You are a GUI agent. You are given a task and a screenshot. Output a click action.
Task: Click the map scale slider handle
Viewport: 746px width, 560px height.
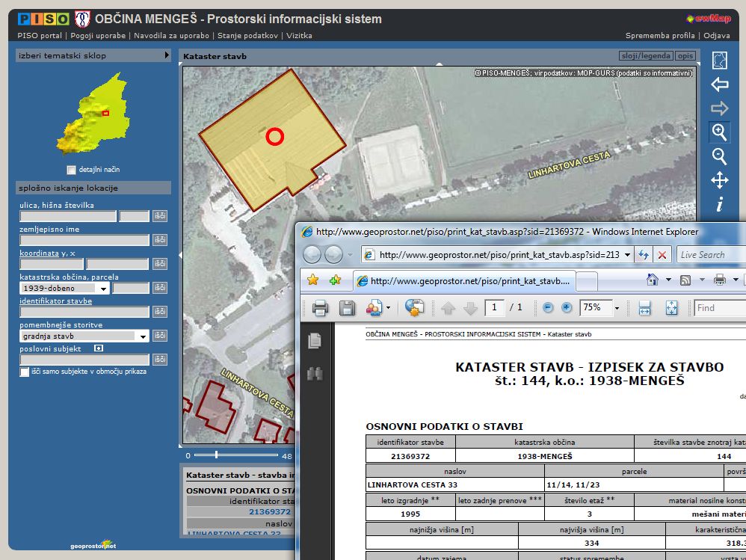pos(216,455)
